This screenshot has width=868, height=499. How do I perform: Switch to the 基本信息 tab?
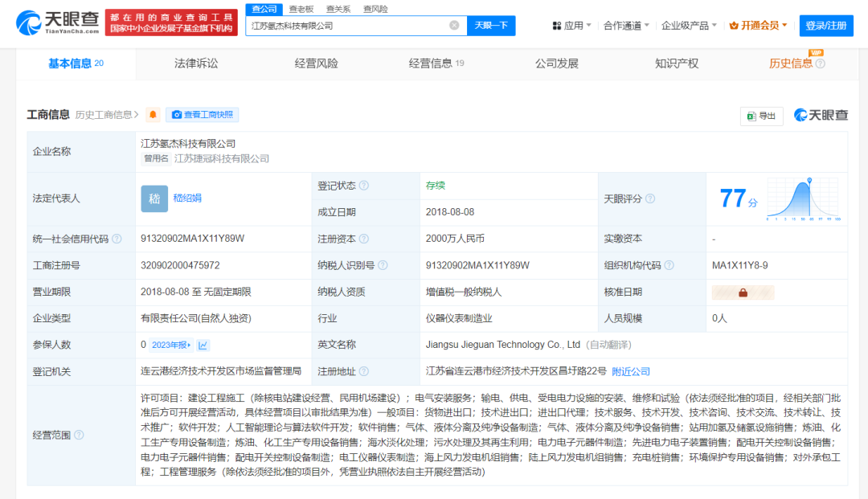click(x=76, y=63)
